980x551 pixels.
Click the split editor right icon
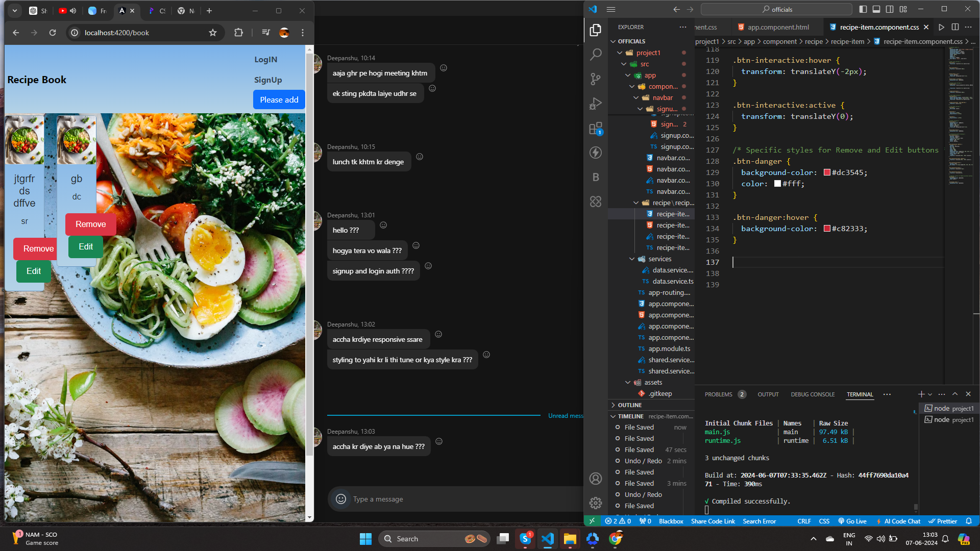[x=955, y=27]
